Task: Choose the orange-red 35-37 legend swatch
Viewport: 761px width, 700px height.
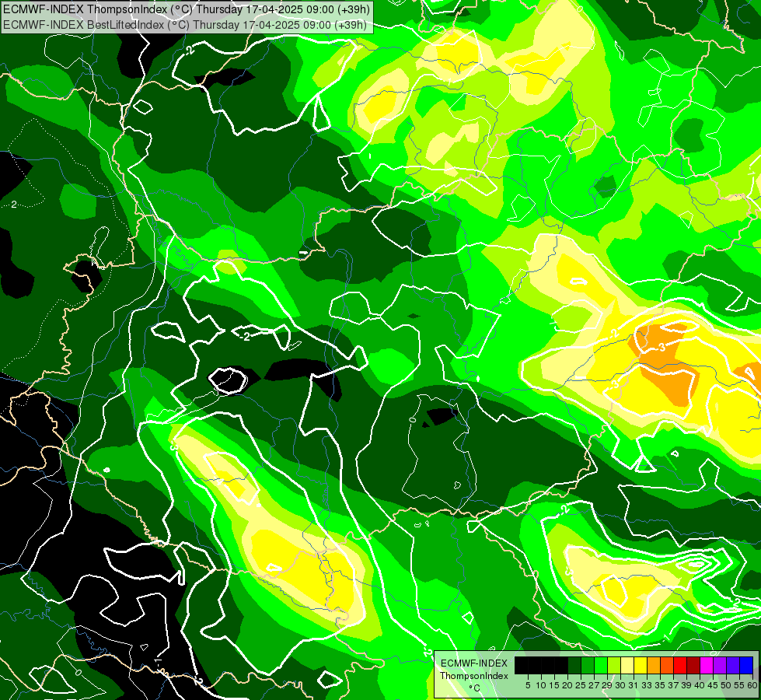Action: pos(667,666)
